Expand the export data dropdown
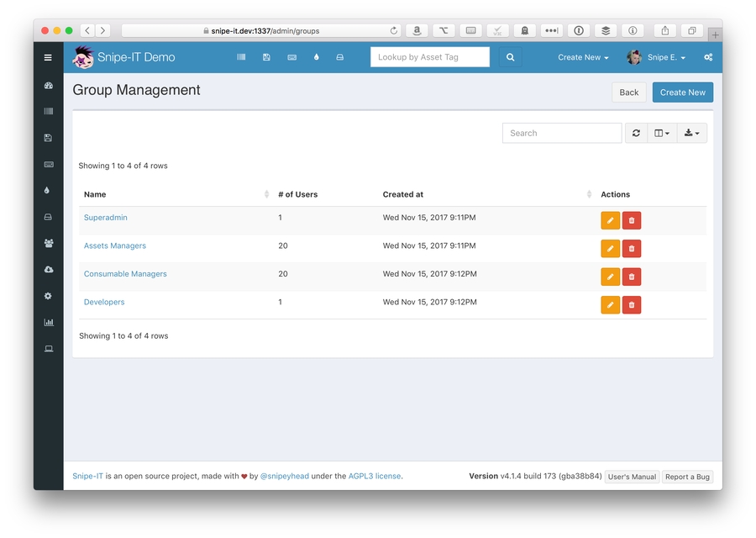The height and width of the screenshot is (538, 756). click(691, 133)
